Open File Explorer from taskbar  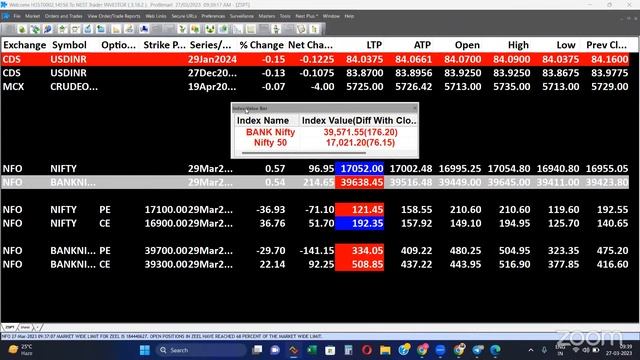point(385,350)
